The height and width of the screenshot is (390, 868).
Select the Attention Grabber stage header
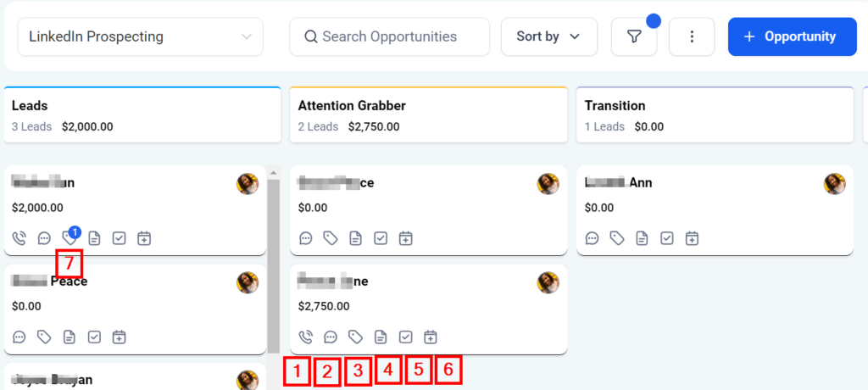(428, 115)
